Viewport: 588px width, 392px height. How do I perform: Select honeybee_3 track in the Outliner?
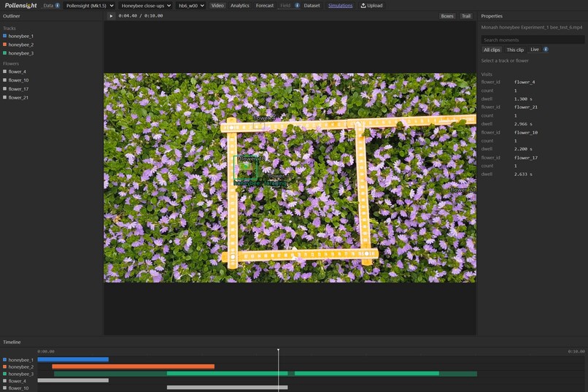[20, 53]
